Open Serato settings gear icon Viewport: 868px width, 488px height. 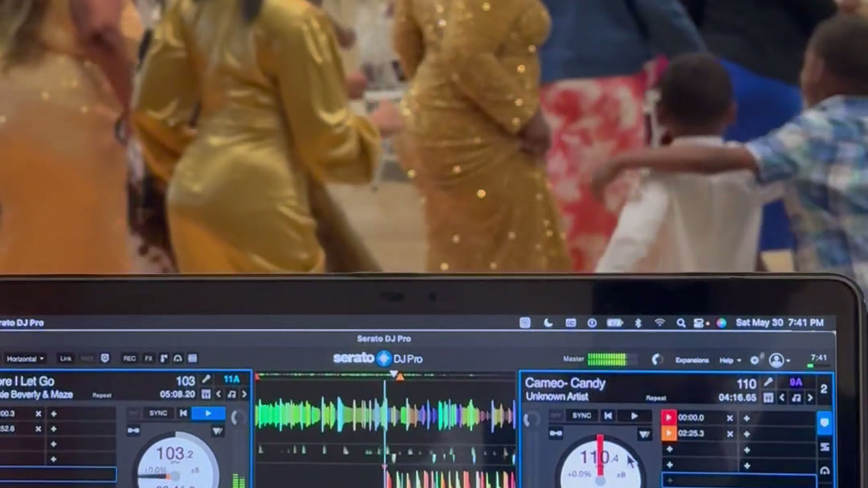pyautogui.click(x=754, y=360)
